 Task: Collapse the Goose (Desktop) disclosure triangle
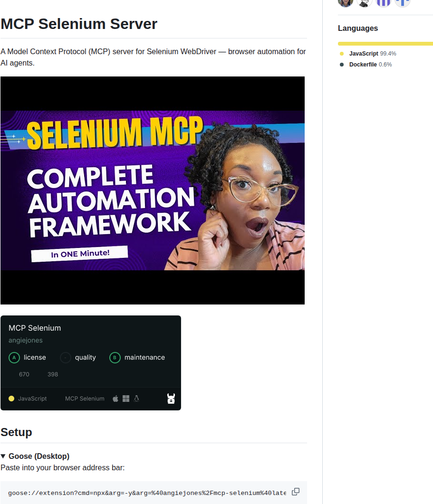tap(3, 456)
